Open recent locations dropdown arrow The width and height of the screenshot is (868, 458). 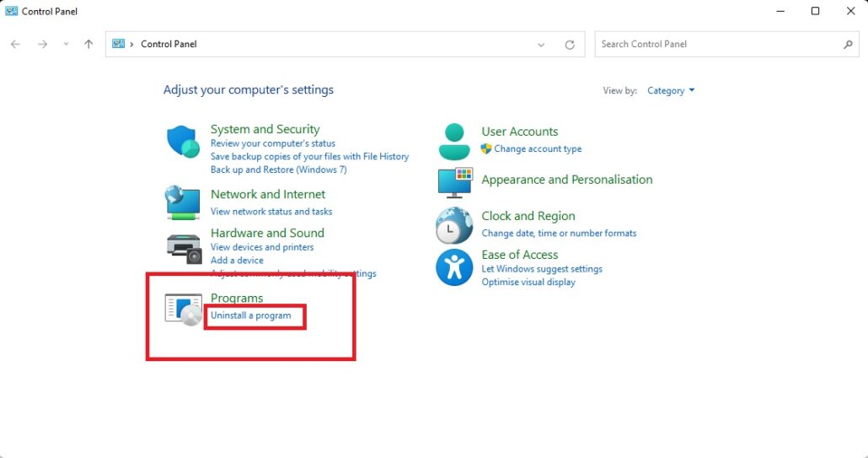(x=66, y=45)
